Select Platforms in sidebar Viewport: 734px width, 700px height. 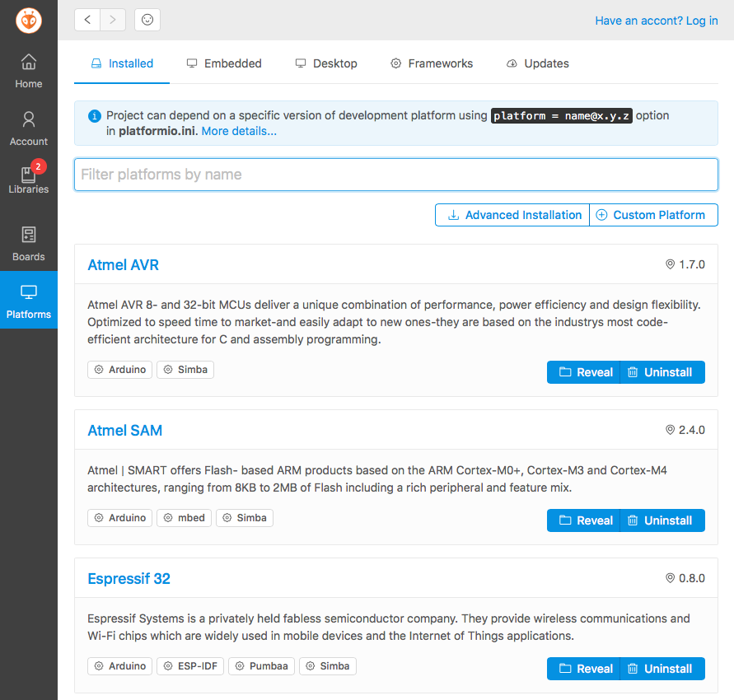[x=29, y=300]
